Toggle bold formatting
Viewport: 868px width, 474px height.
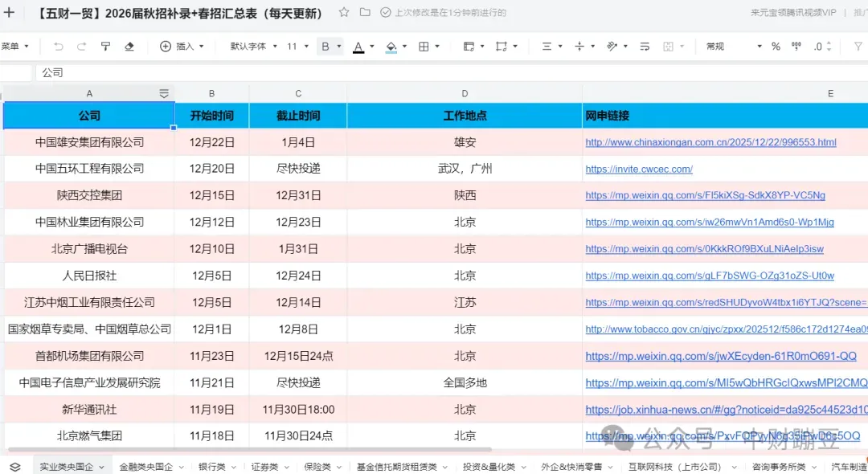[325, 47]
